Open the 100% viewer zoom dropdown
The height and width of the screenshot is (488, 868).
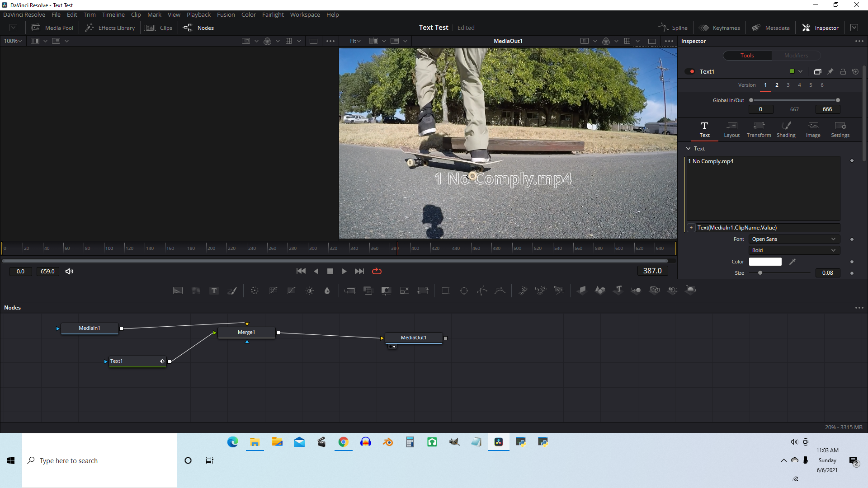(13, 41)
